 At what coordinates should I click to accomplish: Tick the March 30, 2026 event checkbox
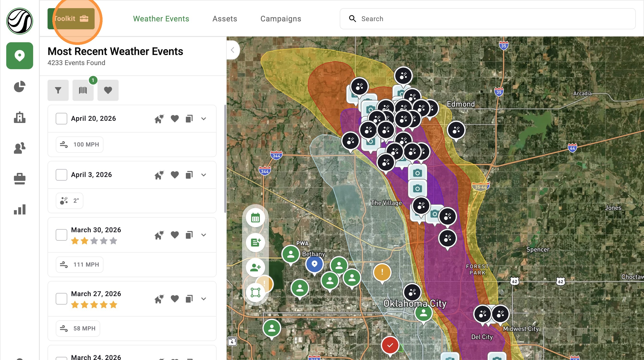click(61, 235)
